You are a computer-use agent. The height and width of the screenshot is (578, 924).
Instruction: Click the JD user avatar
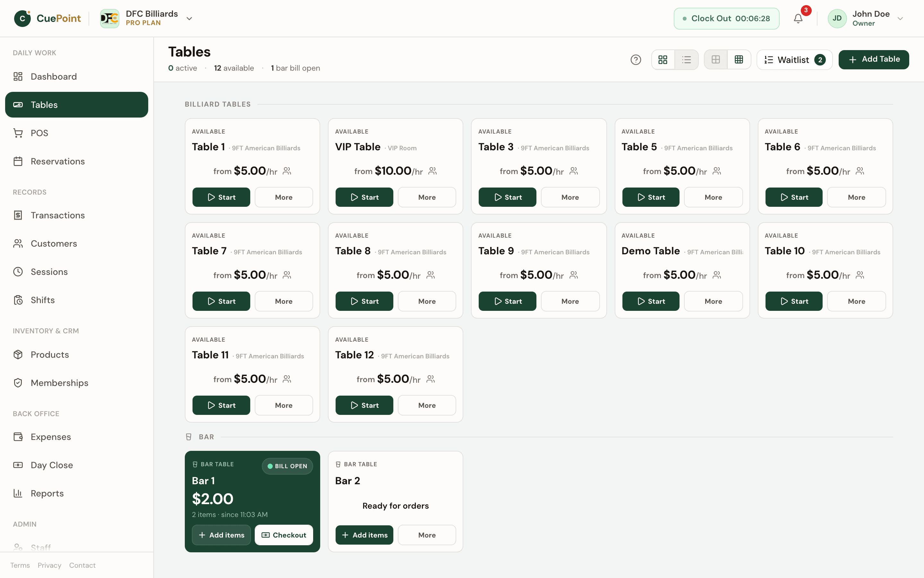click(837, 18)
